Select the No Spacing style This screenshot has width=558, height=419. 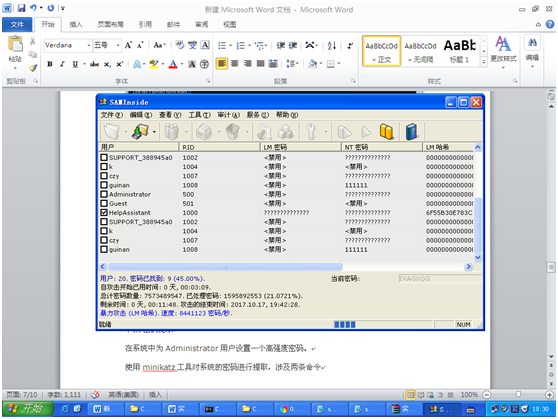coord(420,51)
